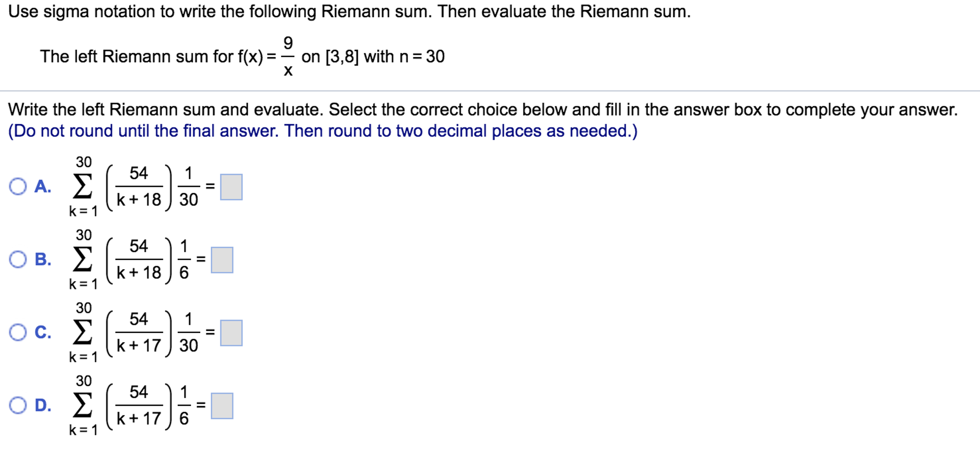Click the bold 'B.' choice label
The width and height of the screenshot is (980, 459).
43,259
